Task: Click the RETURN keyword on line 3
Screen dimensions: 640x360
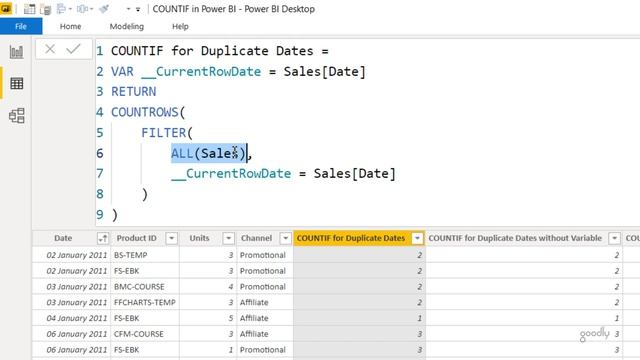Action: coord(133,92)
